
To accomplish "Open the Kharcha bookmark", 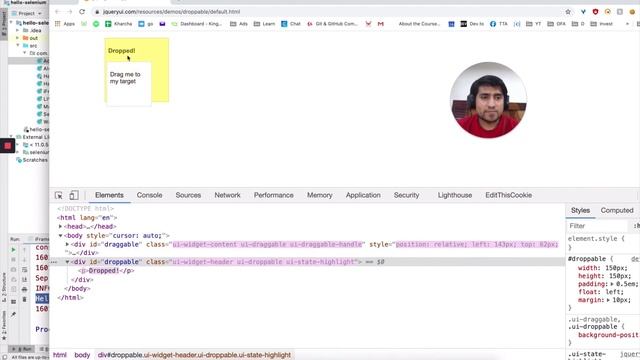I will point(119,24).
